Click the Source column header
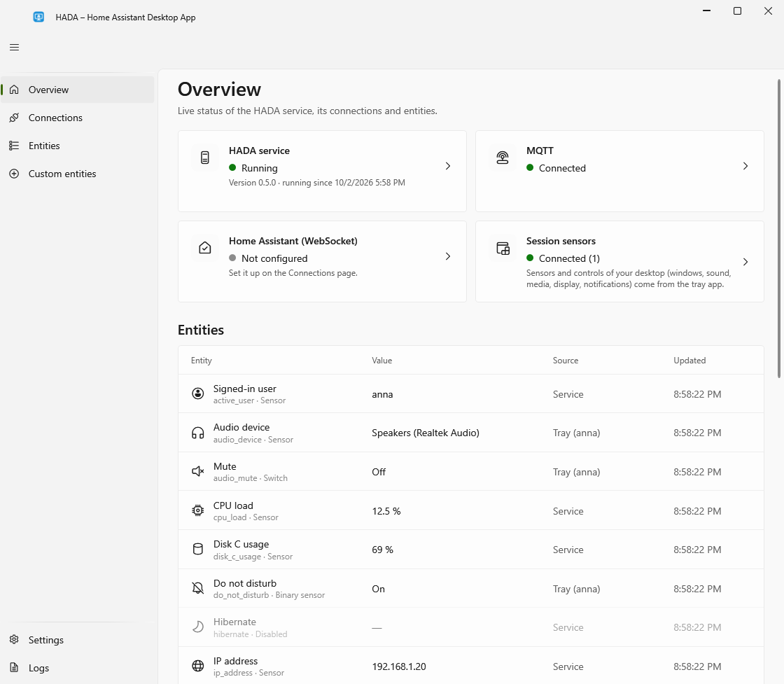 (x=566, y=361)
